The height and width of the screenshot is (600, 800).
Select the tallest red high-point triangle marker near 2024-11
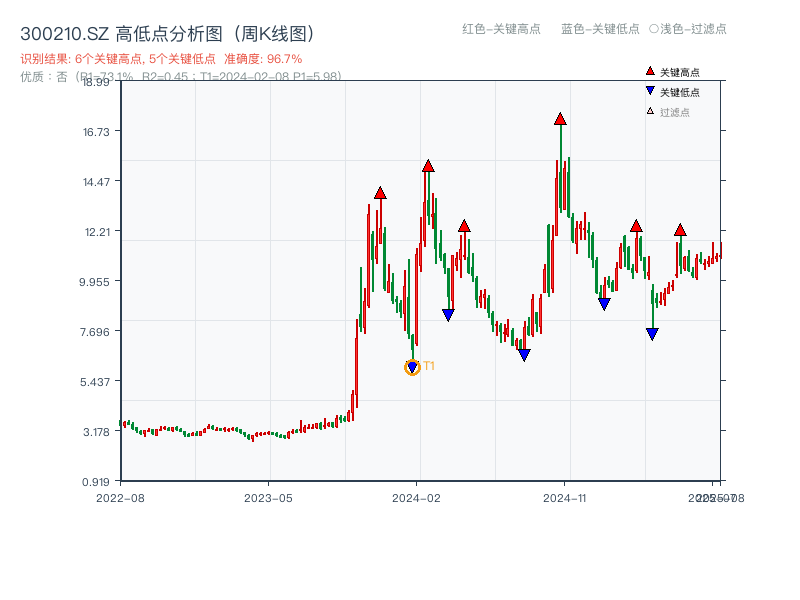coord(559,119)
